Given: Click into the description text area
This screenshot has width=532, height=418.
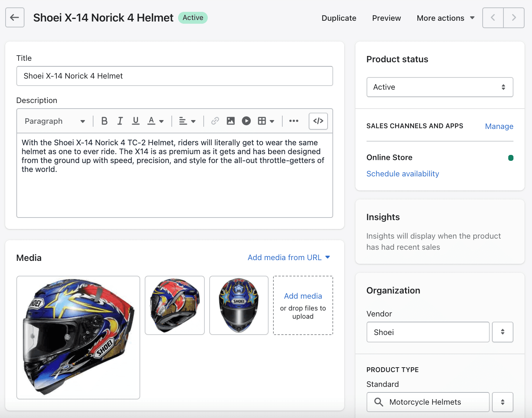Looking at the screenshot, I should (x=175, y=175).
